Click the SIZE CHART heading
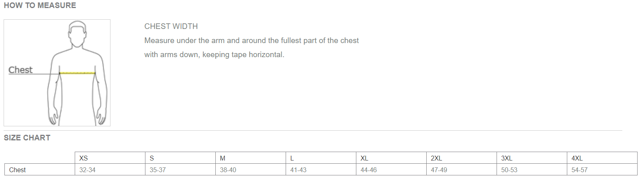The image size is (644, 177). [27, 138]
